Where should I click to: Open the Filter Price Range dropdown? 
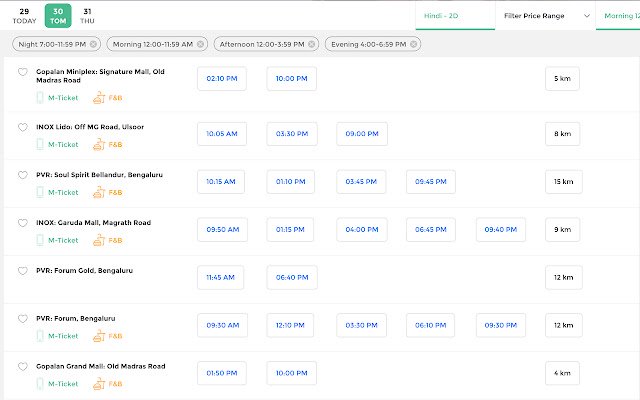pyautogui.click(x=545, y=16)
